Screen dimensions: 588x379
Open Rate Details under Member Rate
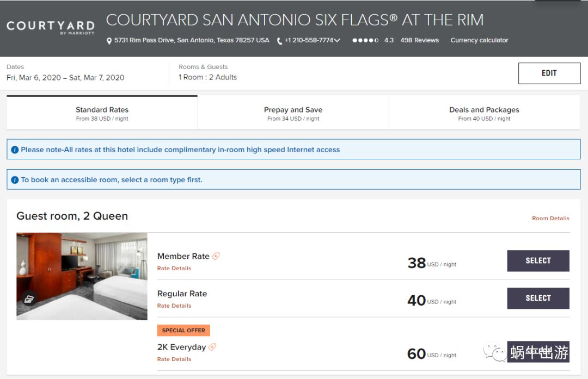[x=174, y=268]
